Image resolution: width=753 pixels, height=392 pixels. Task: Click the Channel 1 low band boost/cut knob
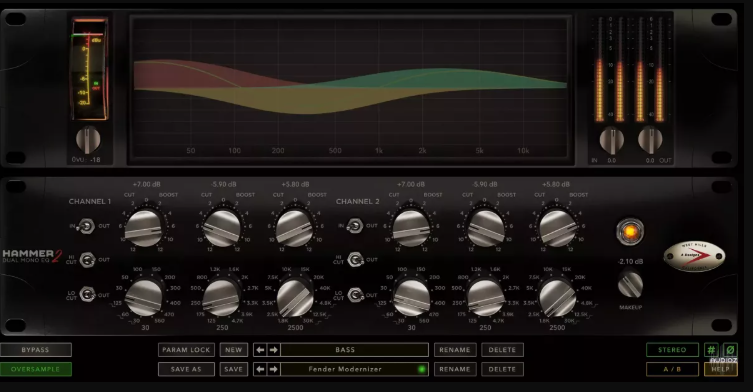(x=144, y=228)
